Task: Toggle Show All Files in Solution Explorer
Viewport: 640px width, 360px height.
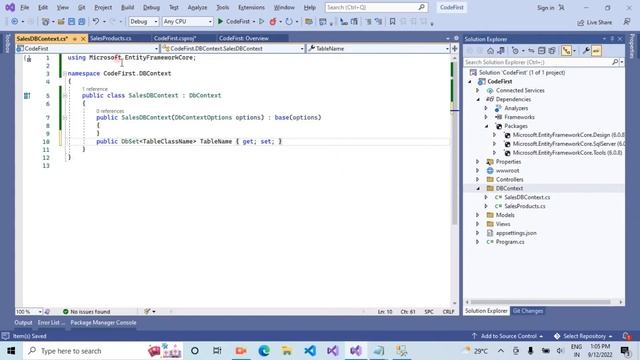Action: [x=552, y=51]
